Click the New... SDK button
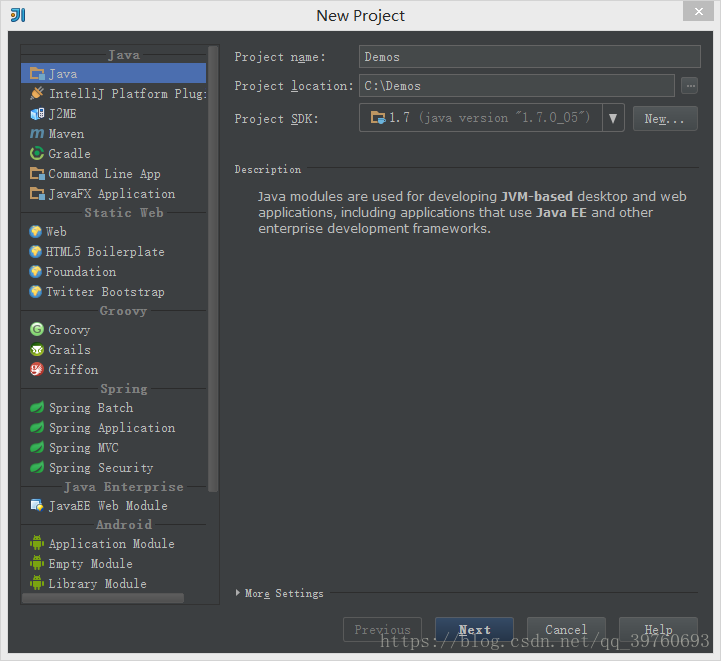This screenshot has height=661, width=721. click(665, 119)
